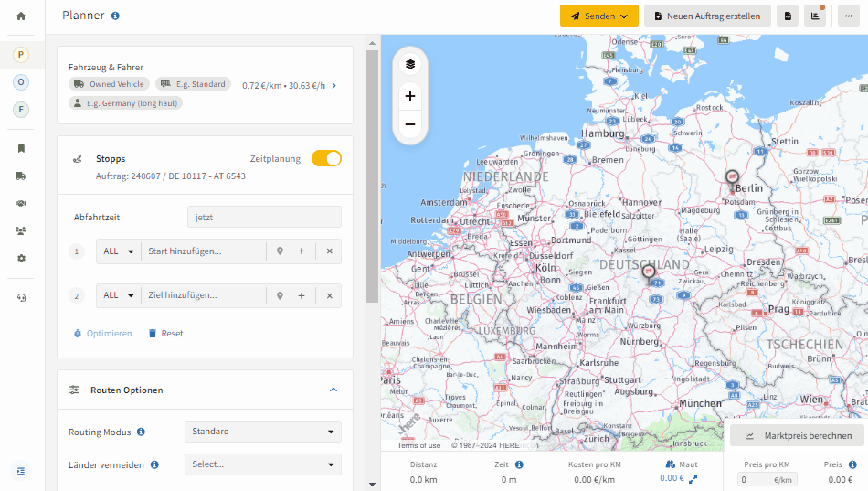Open the ALL dropdown for stop 1
Screen dimensions: 868x491
pyautogui.click(x=119, y=251)
